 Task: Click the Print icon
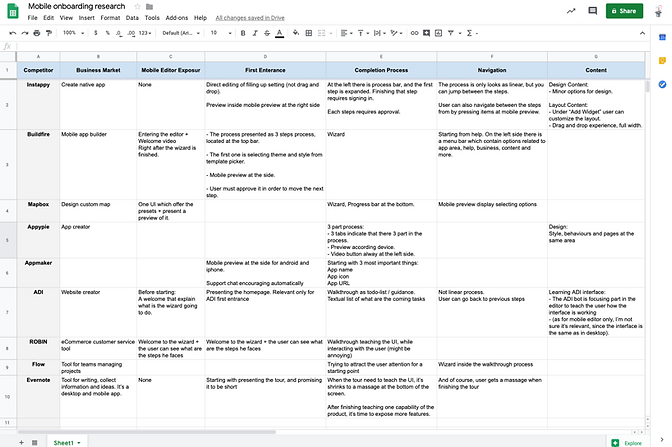point(37,33)
